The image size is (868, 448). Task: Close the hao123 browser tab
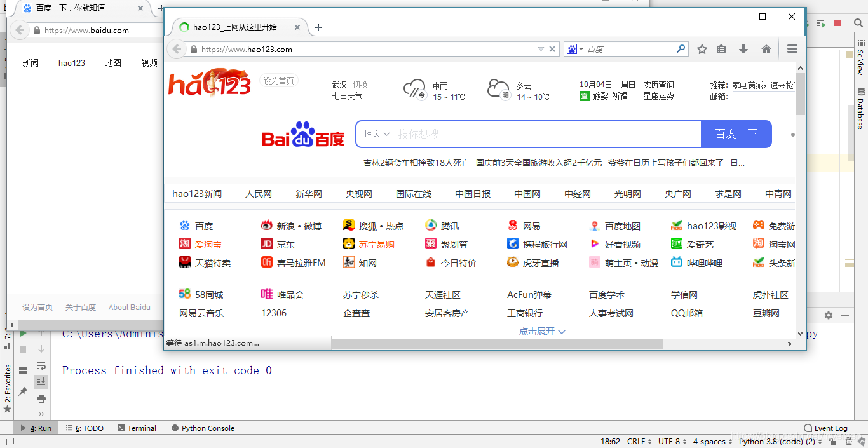297,27
